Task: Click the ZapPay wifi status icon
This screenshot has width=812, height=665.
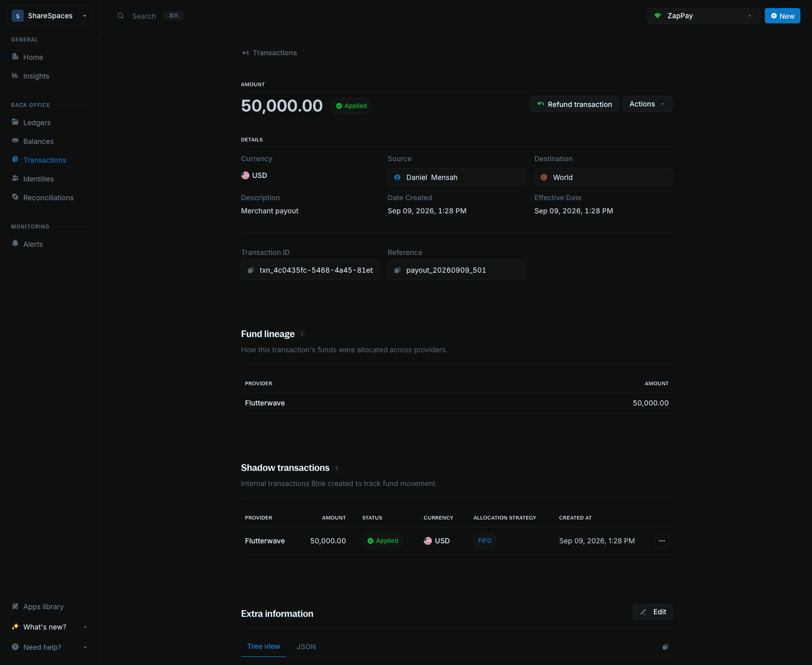Action: click(657, 16)
